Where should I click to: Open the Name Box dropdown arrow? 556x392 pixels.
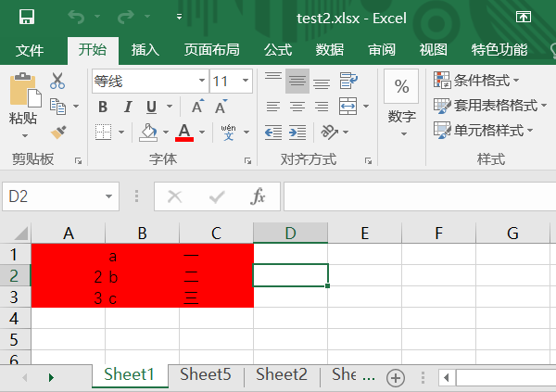pos(110,196)
